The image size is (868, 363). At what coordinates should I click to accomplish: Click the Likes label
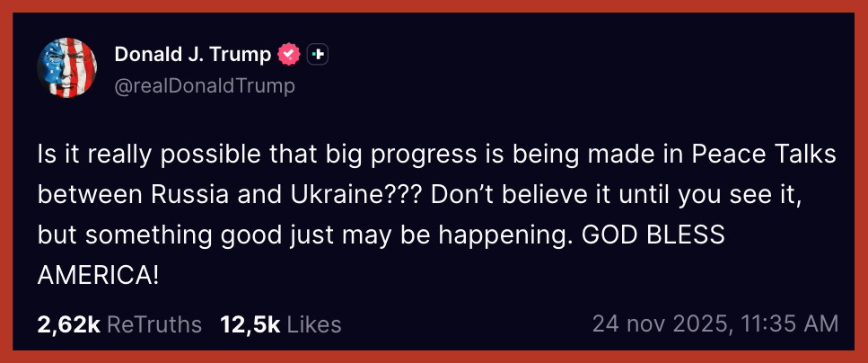(x=313, y=324)
